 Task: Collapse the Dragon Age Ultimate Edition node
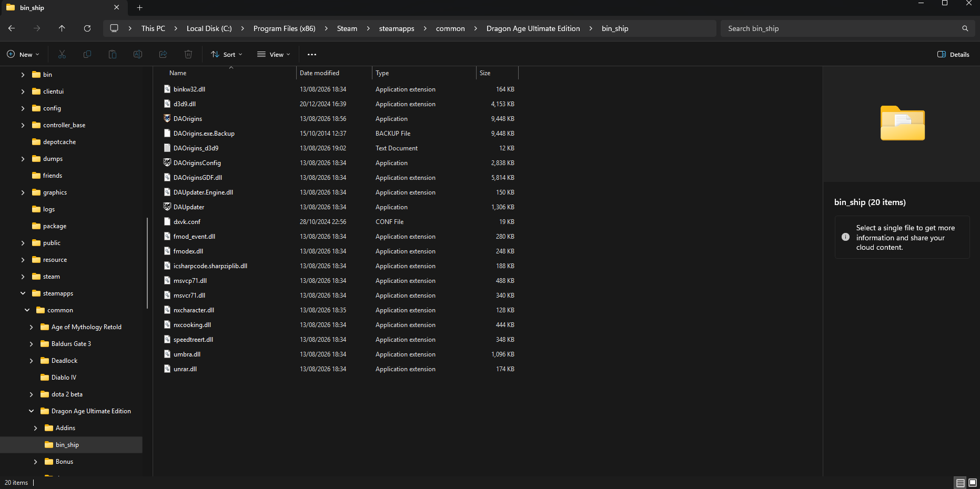coord(31,411)
